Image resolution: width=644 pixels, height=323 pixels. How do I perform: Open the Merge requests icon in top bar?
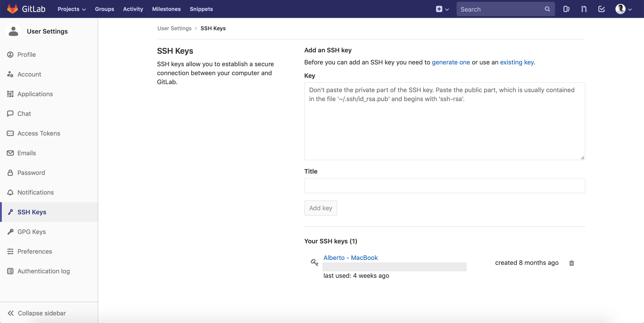click(584, 9)
